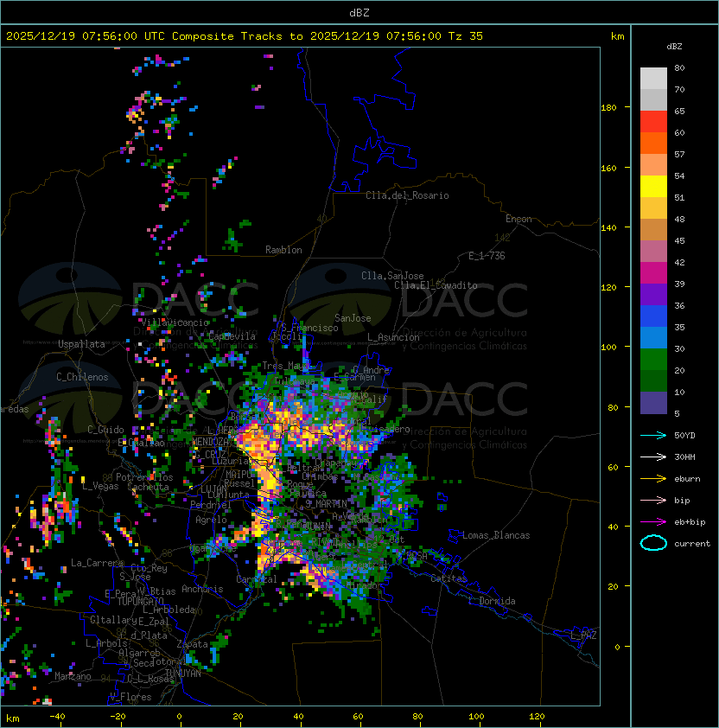Screen dimensions: 719x728
Task: Click the 'Clla.SanJose' map label
Action: tap(392, 276)
